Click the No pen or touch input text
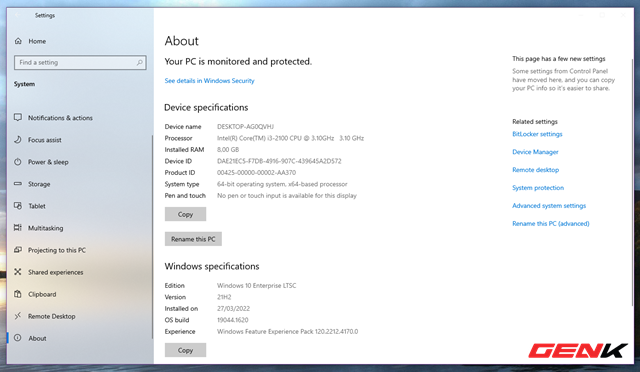This screenshot has width=640, height=372. (287, 196)
